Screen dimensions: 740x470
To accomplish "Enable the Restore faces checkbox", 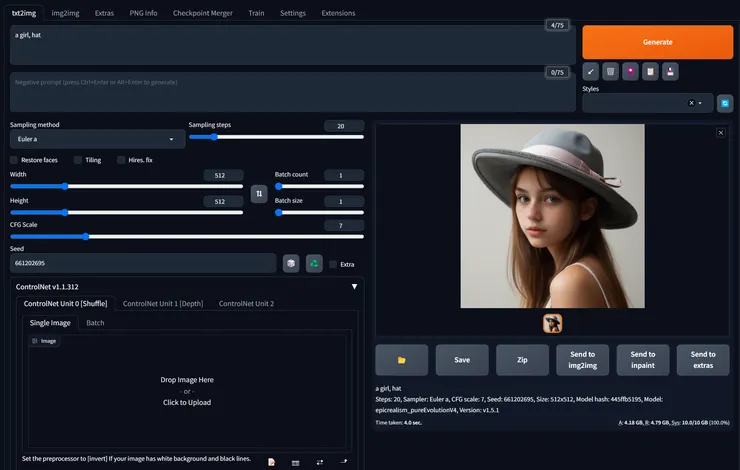I will point(14,160).
